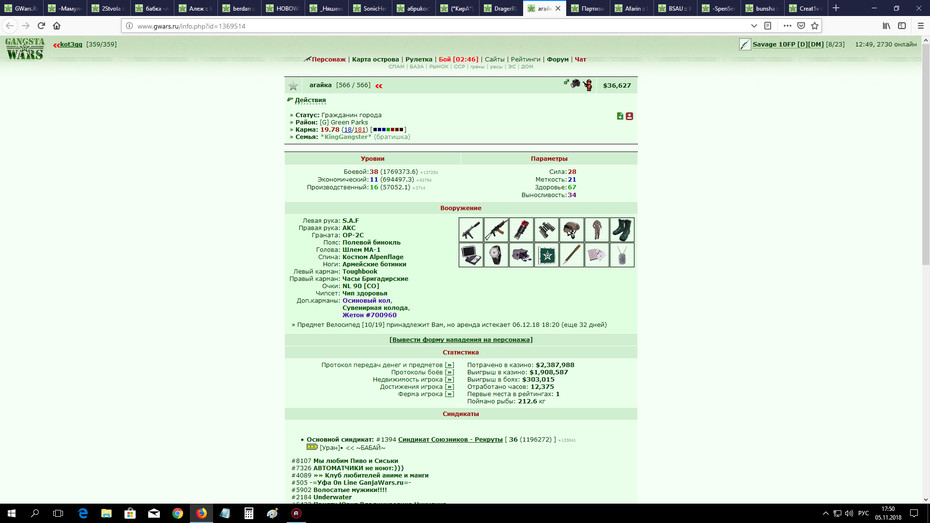Switch to the SonicHe browser tab
The width and height of the screenshot is (930, 523).
click(x=370, y=8)
